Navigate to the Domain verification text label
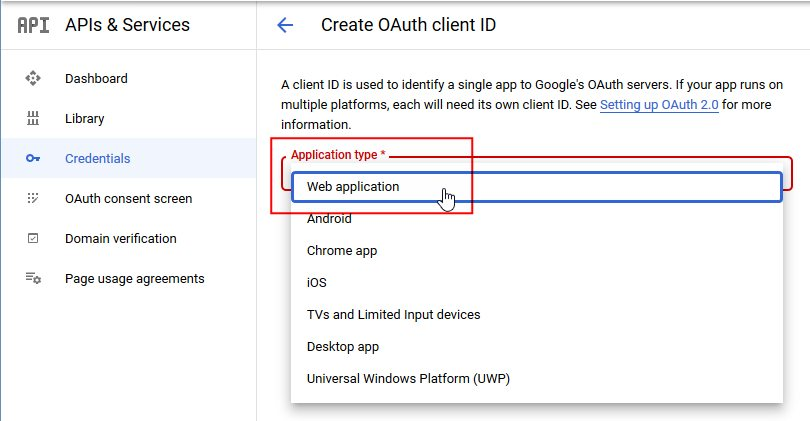The width and height of the screenshot is (810, 421). [120, 238]
